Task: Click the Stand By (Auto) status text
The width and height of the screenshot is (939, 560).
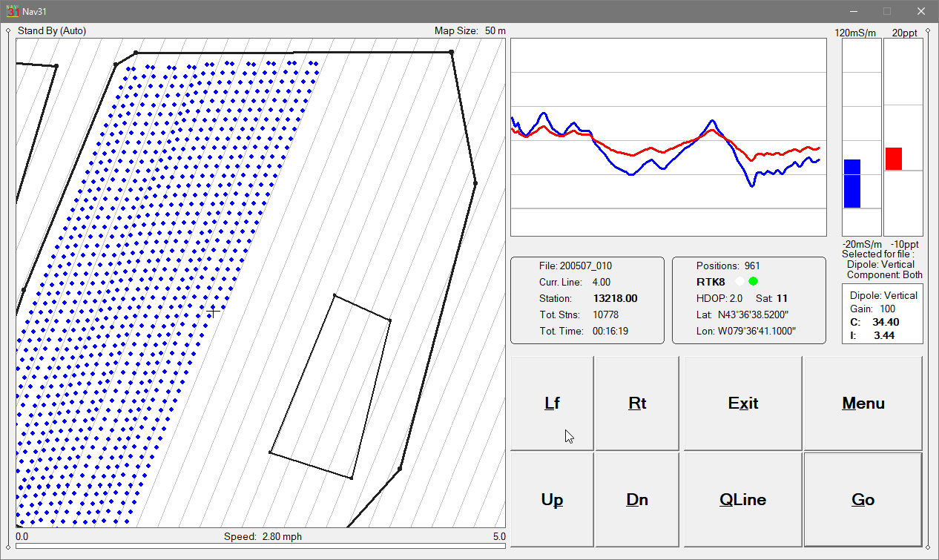Action: pyautogui.click(x=52, y=30)
